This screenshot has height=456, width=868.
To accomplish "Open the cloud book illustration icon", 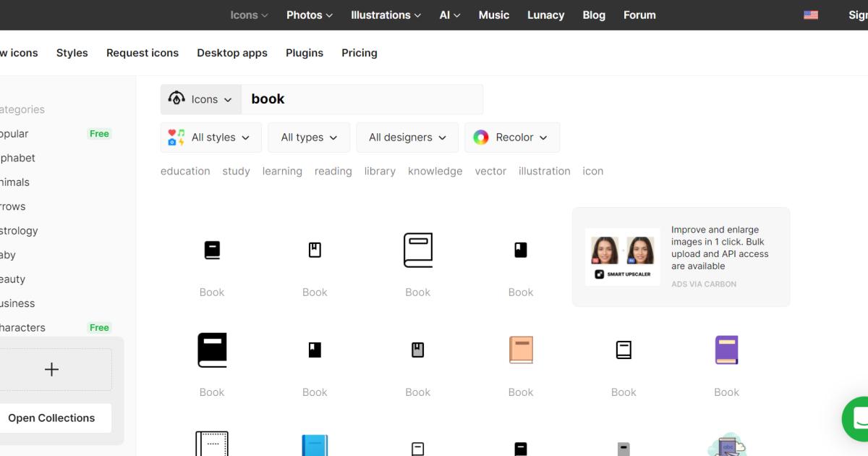I will (x=727, y=444).
